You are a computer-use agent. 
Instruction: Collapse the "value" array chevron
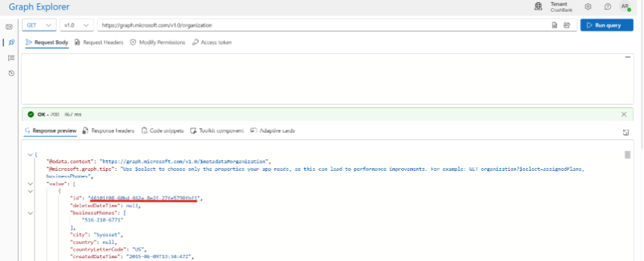[30, 184]
